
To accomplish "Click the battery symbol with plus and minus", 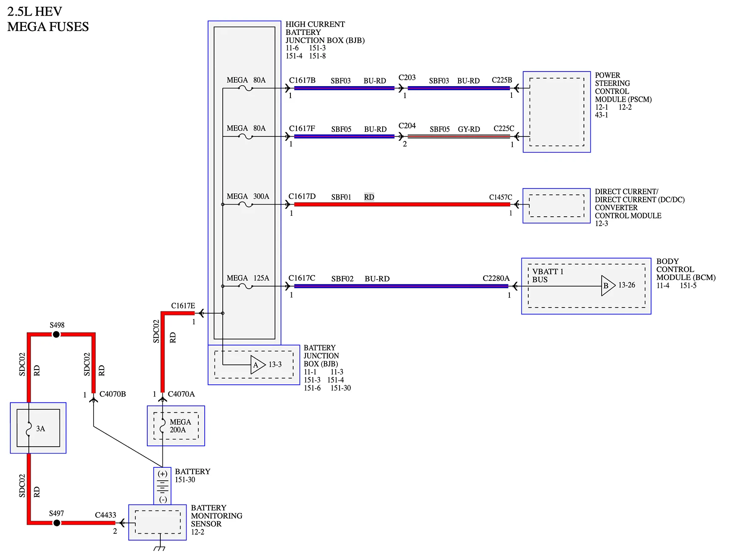I will point(162,486).
